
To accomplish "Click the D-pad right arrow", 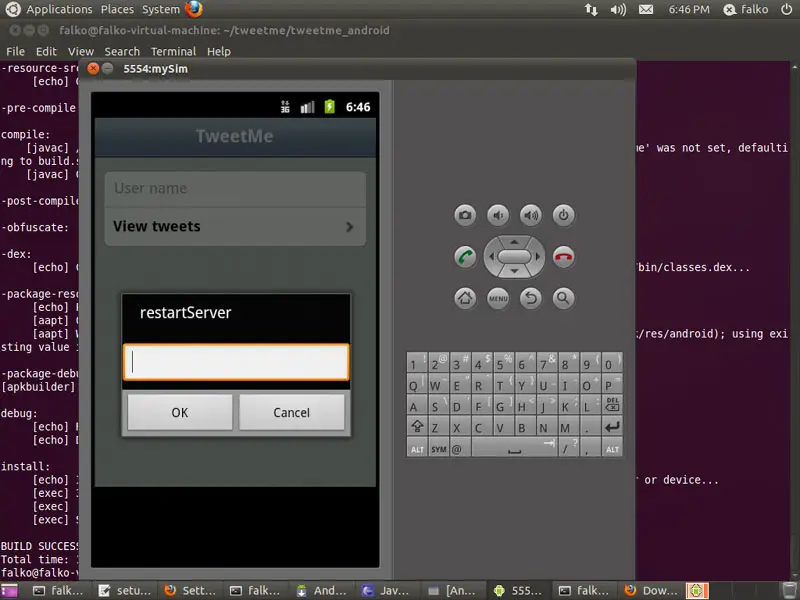I will click(537, 257).
